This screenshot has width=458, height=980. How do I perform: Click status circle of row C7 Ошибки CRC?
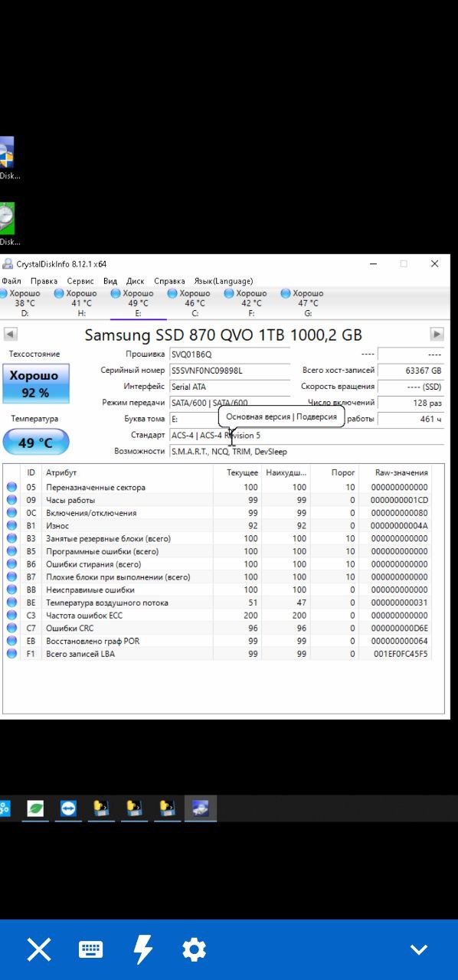[x=11, y=628]
